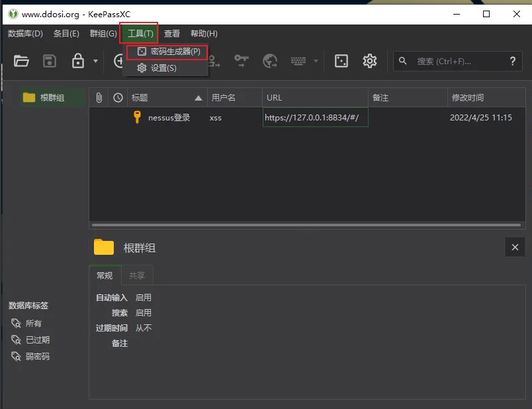Click the horizontal scrollbar under entry list
The image size is (532, 409).
click(306, 225)
